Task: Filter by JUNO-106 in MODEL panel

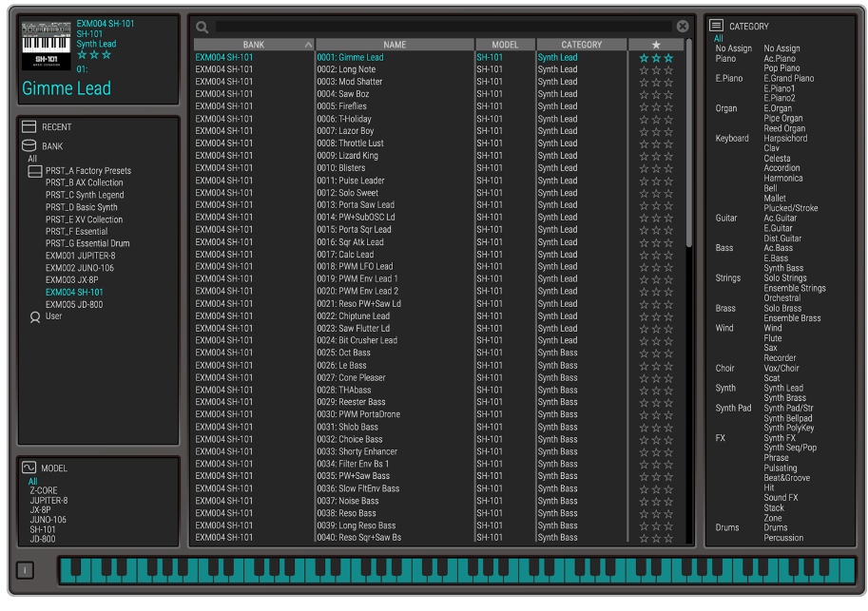Action: point(48,520)
